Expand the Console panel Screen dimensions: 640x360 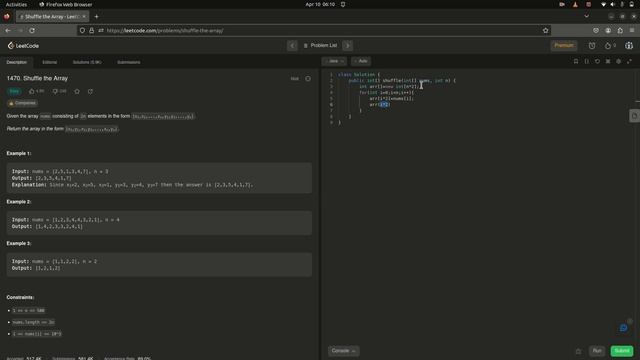click(x=343, y=351)
